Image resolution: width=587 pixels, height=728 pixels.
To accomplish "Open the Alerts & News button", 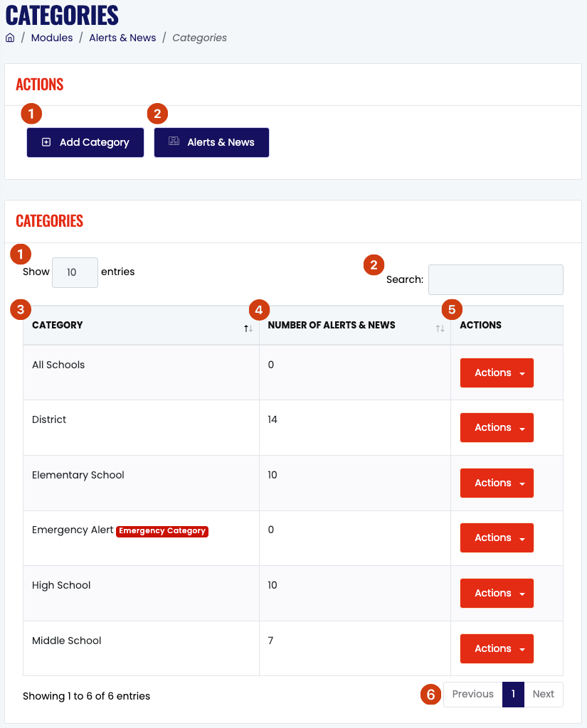I will [211, 142].
